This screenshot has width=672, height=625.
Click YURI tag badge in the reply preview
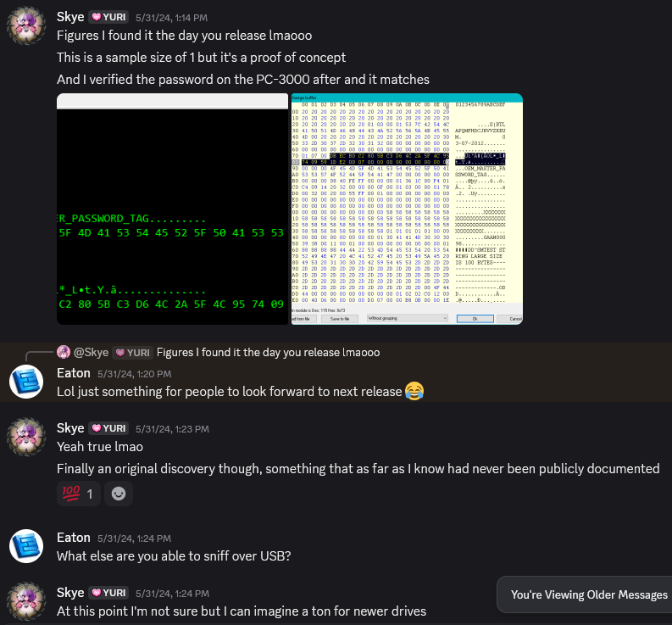point(132,353)
